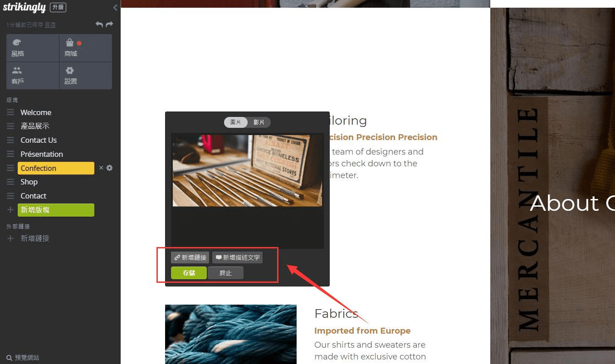615x364 pixels.
Task: Save image with green 存儲 button
Action: pyautogui.click(x=189, y=273)
